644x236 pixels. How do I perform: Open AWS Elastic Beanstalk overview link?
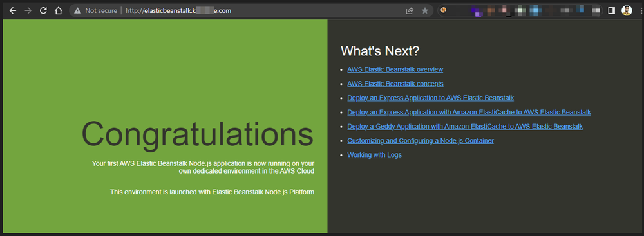click(x=395, y=69)
